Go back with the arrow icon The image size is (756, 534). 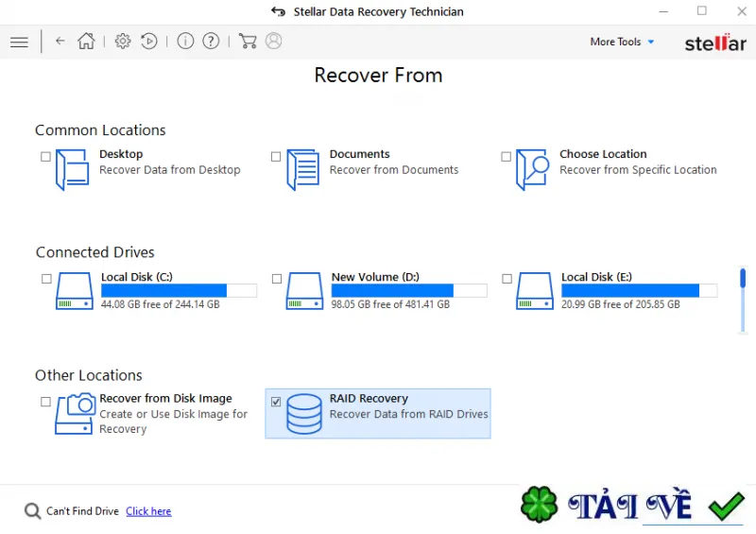click(60, 41)
